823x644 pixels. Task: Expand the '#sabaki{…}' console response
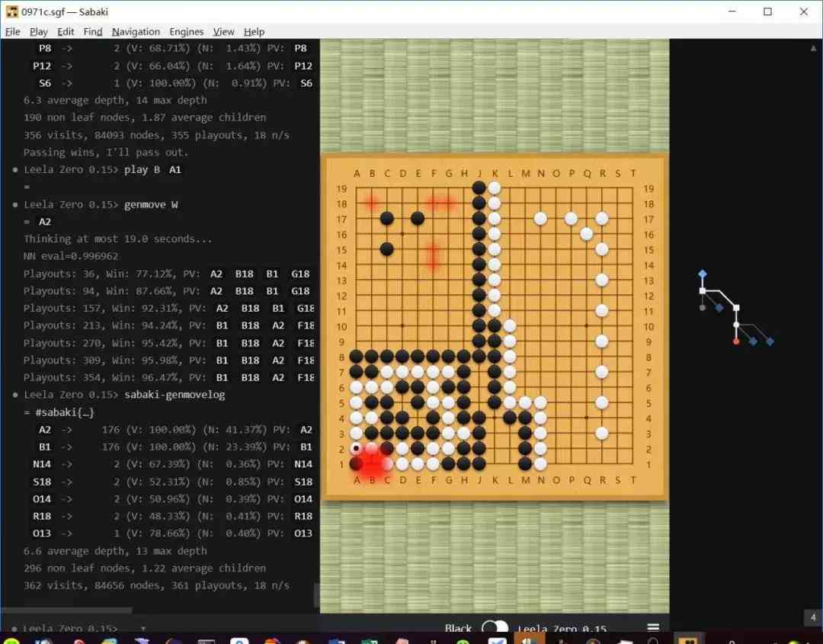point(64,412)
